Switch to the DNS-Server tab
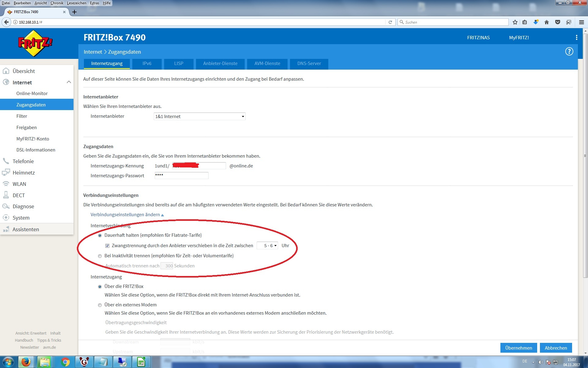This screenshot has height=368, width=588. coord(309,63)
